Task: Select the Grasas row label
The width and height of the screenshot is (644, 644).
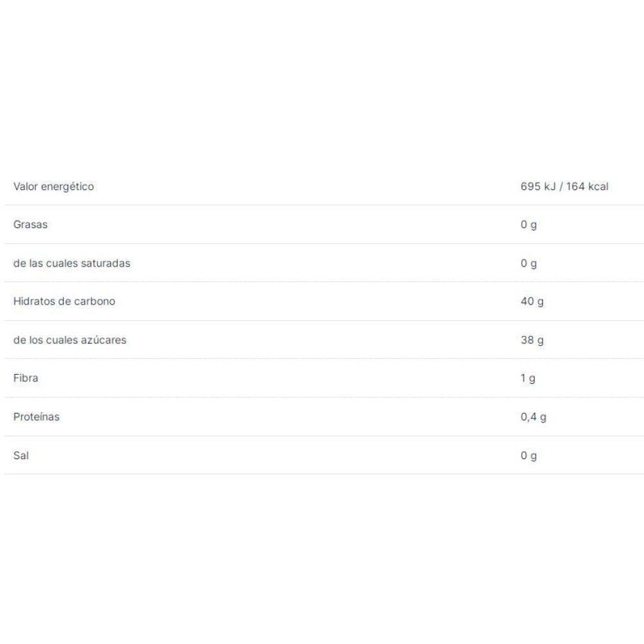Action: [30, 225]
